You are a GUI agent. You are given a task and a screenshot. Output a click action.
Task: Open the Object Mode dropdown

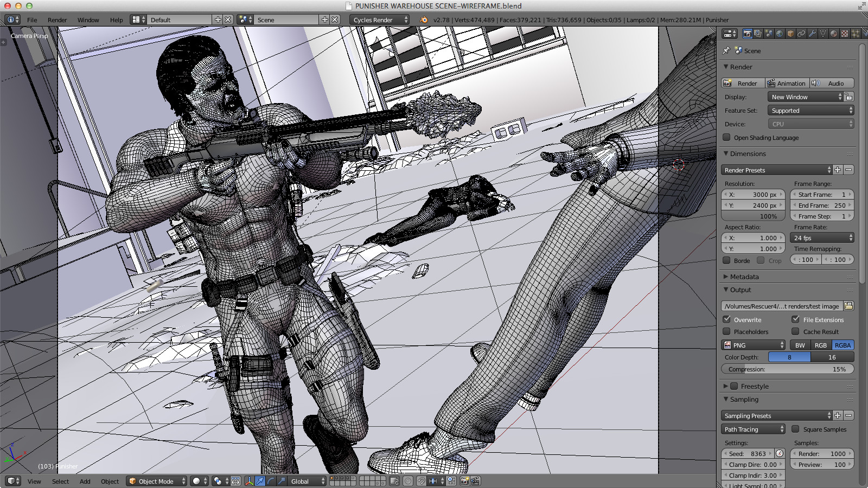157,481
